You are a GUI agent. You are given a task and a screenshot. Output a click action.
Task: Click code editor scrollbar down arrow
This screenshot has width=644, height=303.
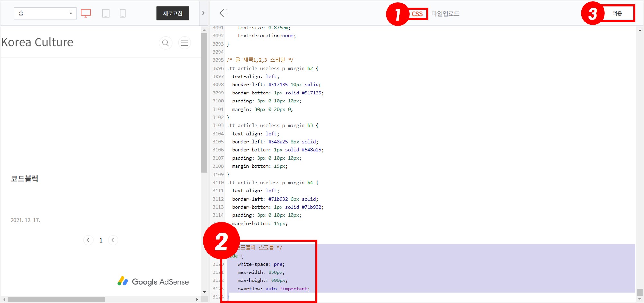tap(640, 299)
